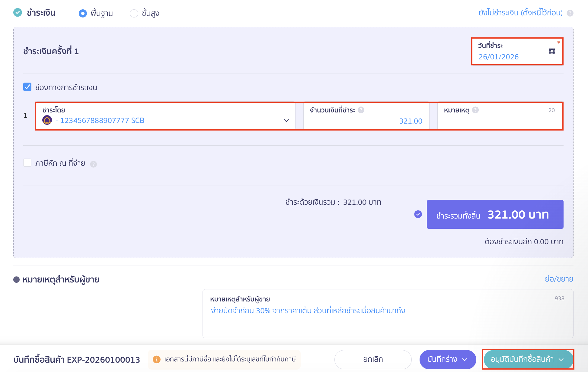Screen dimensions: 588x372
Task: Click help icon beside จำนวนเงินที่ชำระ
Action: pos(361,110)
